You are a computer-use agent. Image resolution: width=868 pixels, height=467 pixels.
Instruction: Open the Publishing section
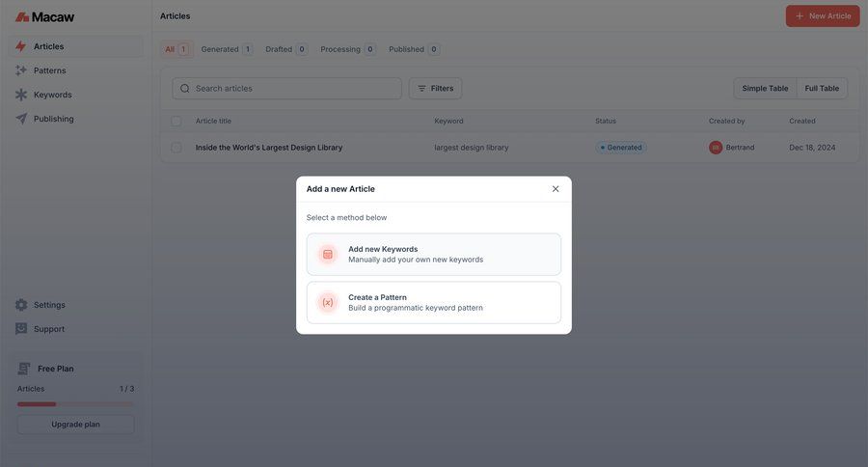(x=76, y=119)
